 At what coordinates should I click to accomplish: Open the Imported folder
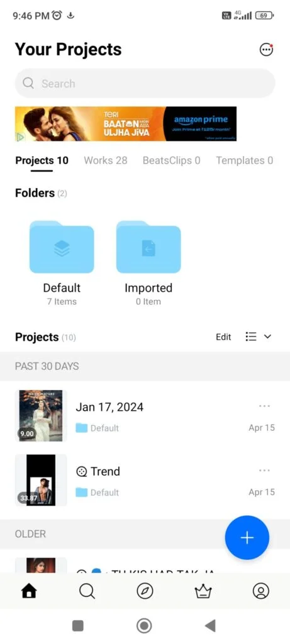(x=148, y=263)
